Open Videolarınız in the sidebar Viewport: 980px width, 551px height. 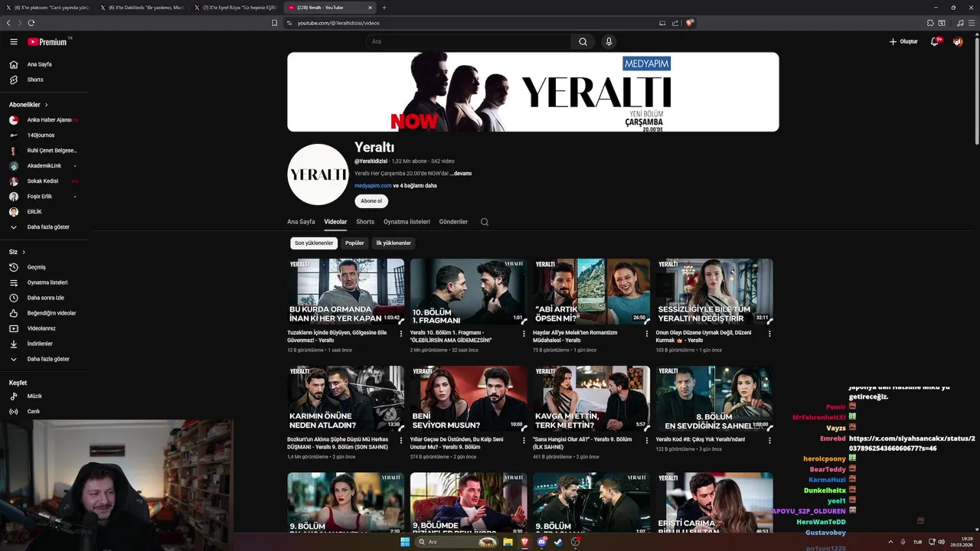41,328
